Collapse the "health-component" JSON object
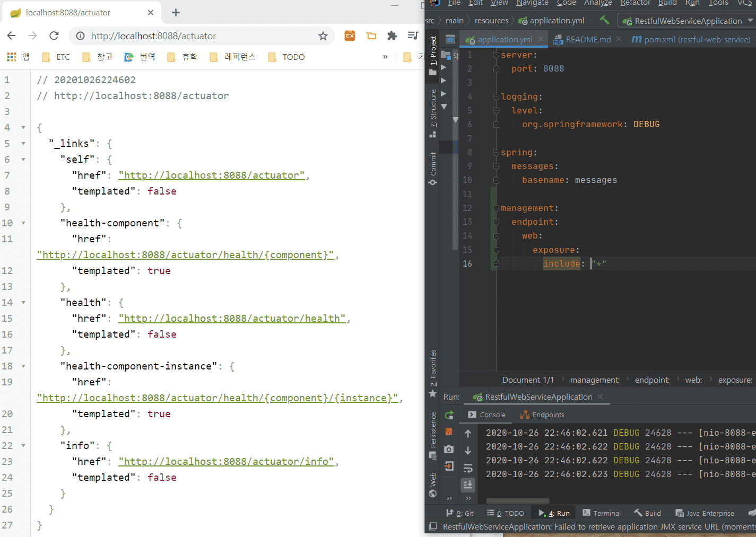 click(23, 223)
